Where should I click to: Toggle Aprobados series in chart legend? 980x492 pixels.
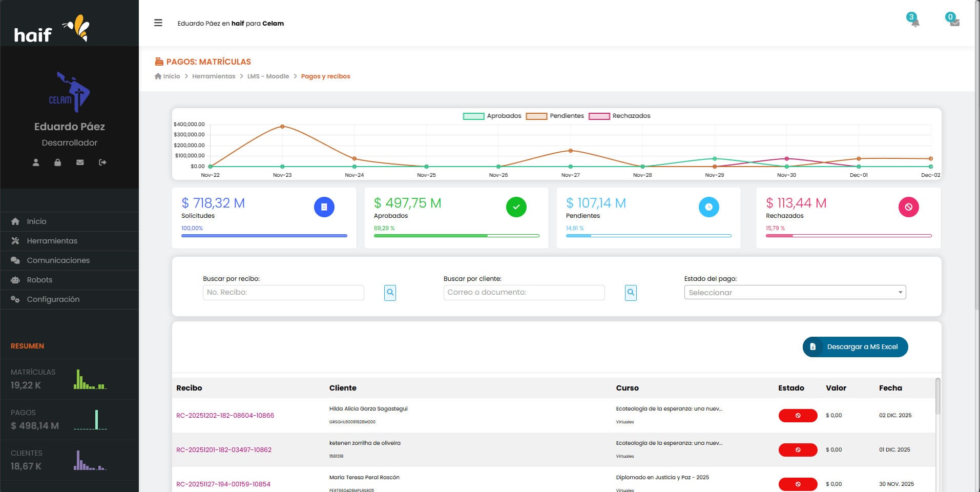point(492,116)
